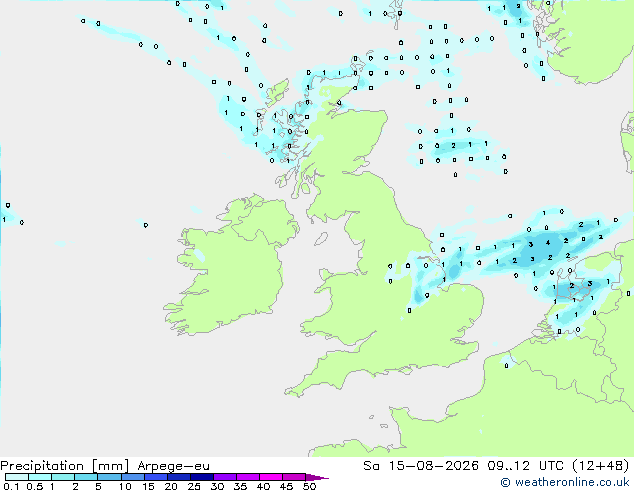Image resolution: width=634 pixels, height=490 pixels.
Task: Click the 45–50 mm legend color swatch
Action: (x=294, y=477)
